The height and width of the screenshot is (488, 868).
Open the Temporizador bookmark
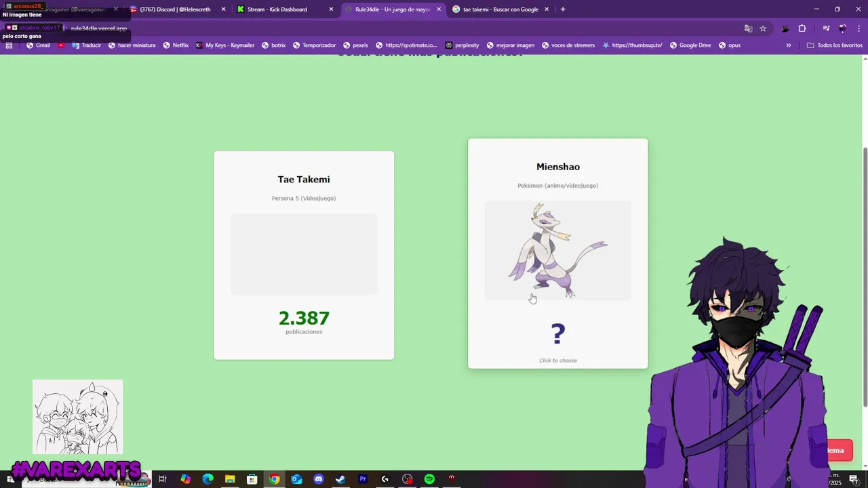314,45
